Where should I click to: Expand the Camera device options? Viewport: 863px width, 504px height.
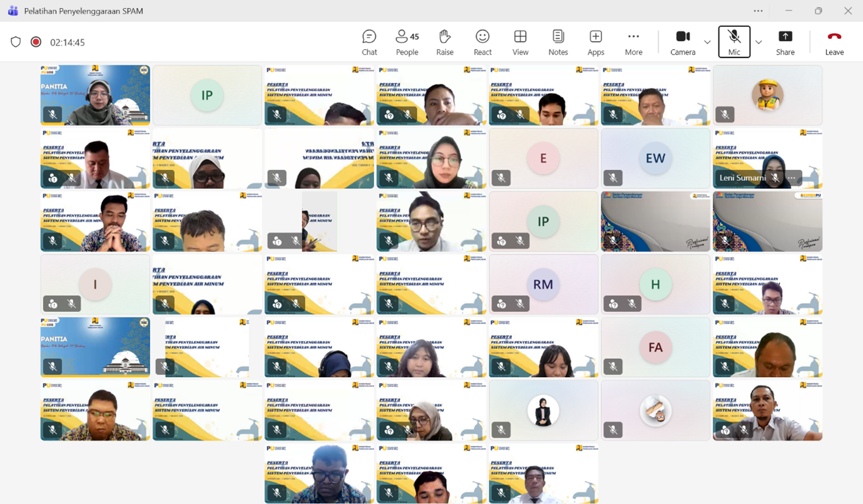(707, 42)
